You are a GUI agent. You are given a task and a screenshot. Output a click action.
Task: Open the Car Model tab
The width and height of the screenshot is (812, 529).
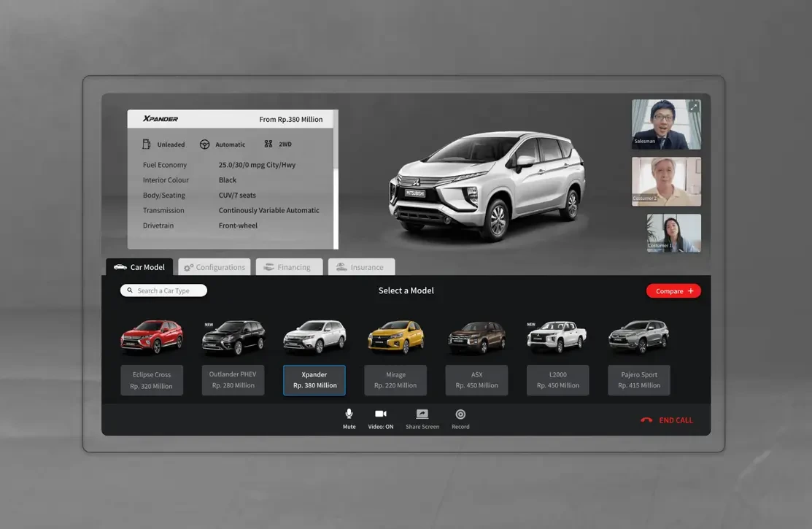[x=139, y=267]
